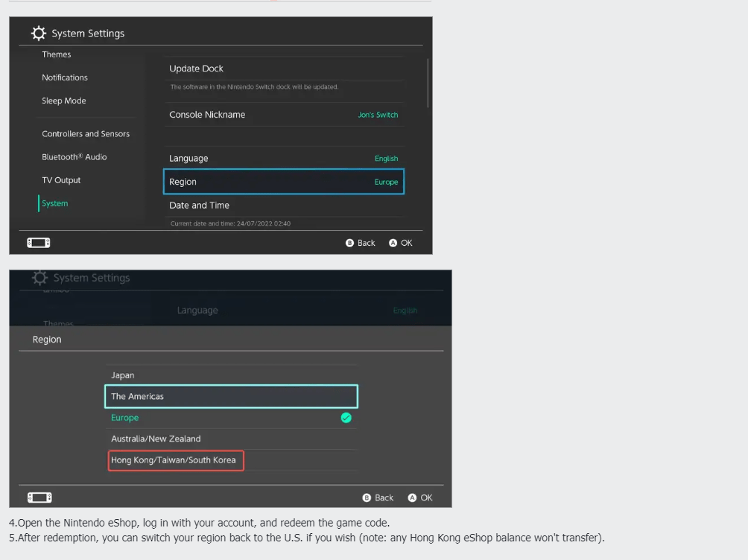Choose Europe in the Region list
The width and height of the screenshot is (748, 560).
click(x=232, y=418)
